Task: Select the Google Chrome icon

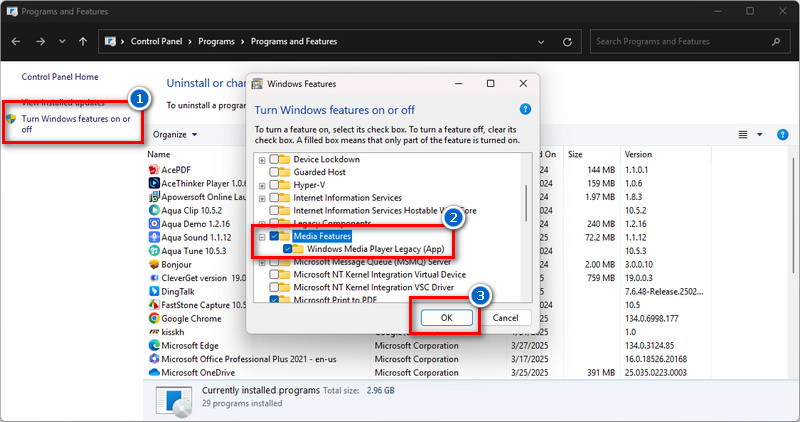Action: click(154, 318)
